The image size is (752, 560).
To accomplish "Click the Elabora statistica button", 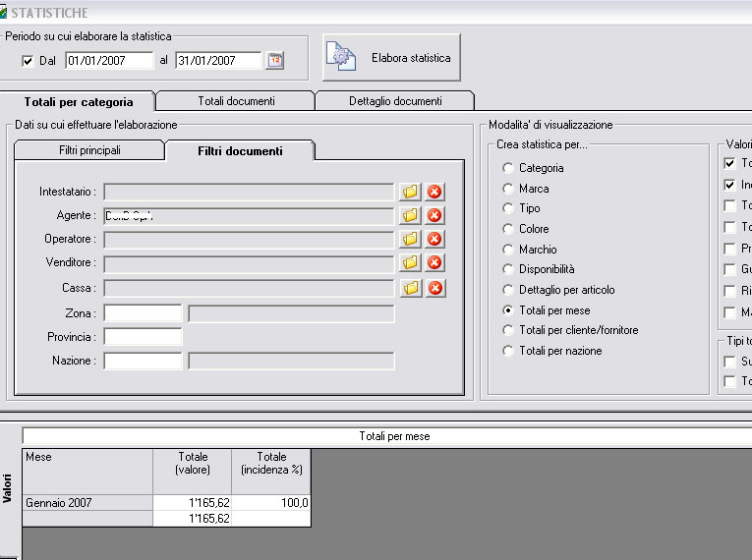I will (391, 58).
